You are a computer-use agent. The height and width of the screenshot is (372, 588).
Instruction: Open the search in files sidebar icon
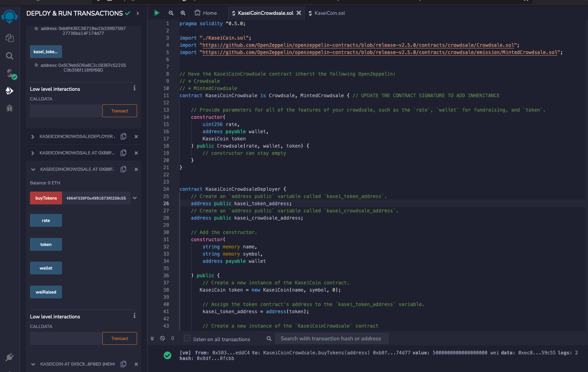(10, 56)
